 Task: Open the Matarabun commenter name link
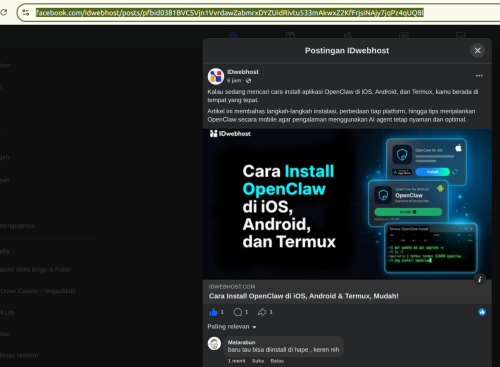pos(241,342)
